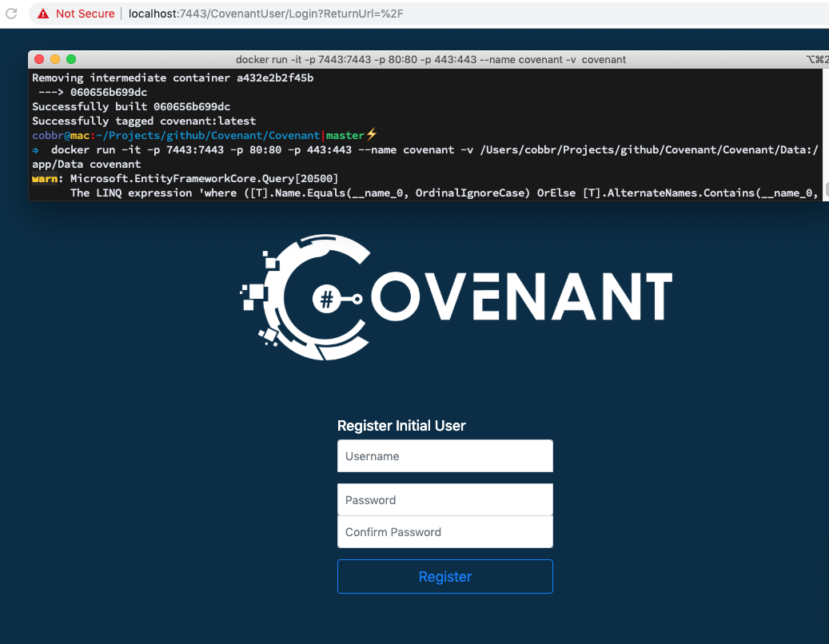Click the master branch label in the terminal prompt
This screenshot has height=644, width=829.
point(345,135)
